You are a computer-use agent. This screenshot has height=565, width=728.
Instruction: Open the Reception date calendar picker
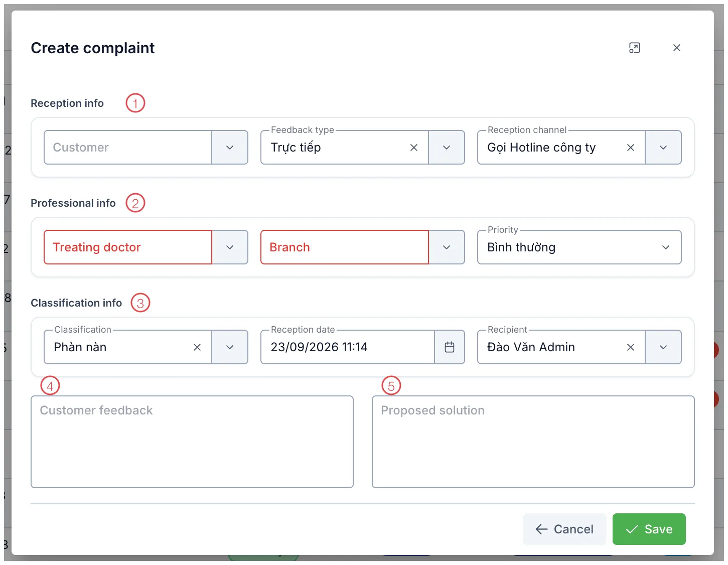pyautogui.click(x=450, y=347)
